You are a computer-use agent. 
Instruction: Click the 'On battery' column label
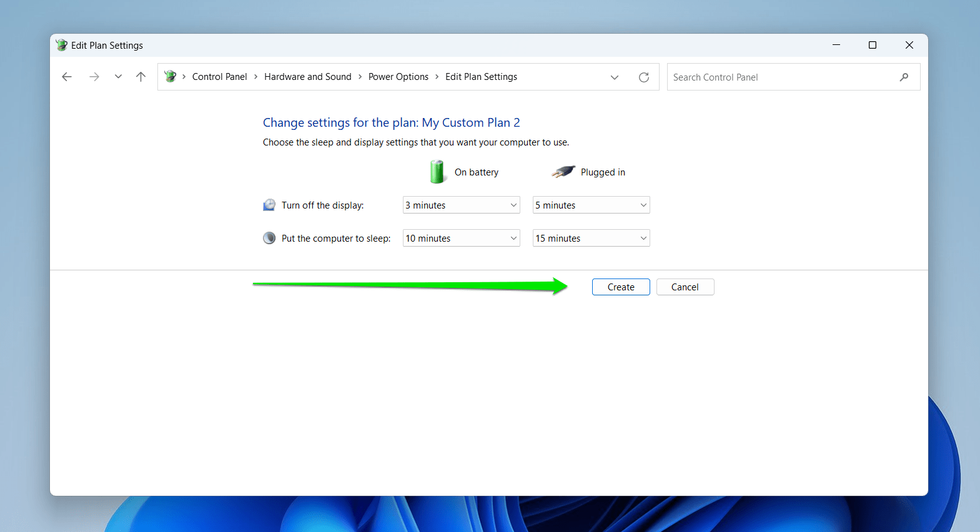pos(477,172)
